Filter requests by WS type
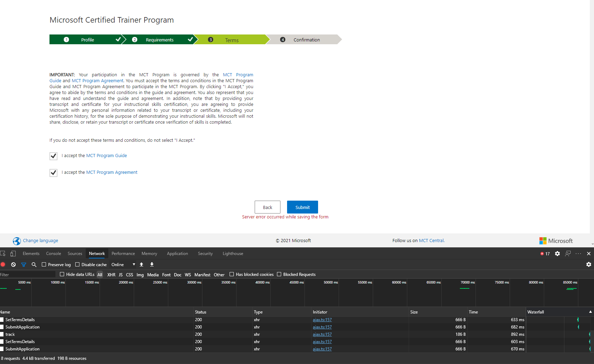 click(x=188, y=274)
